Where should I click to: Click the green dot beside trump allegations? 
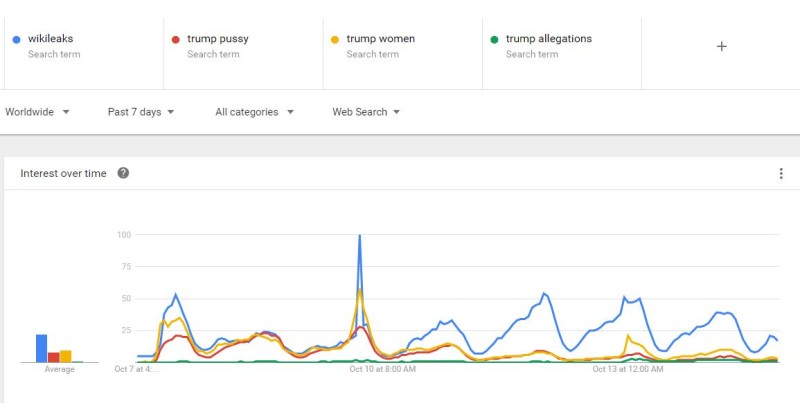[494, 39]
